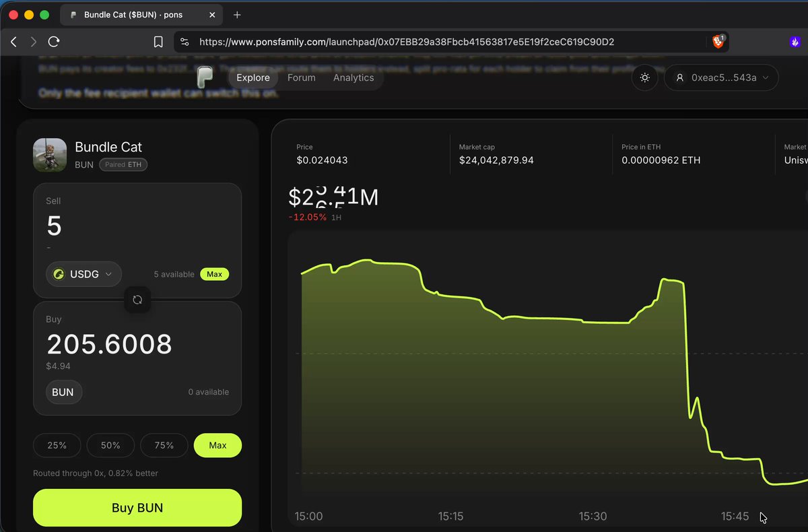Open the Explore tab
Image resolution: width=808 pixels, height=532 pixels.
point(253,77)
